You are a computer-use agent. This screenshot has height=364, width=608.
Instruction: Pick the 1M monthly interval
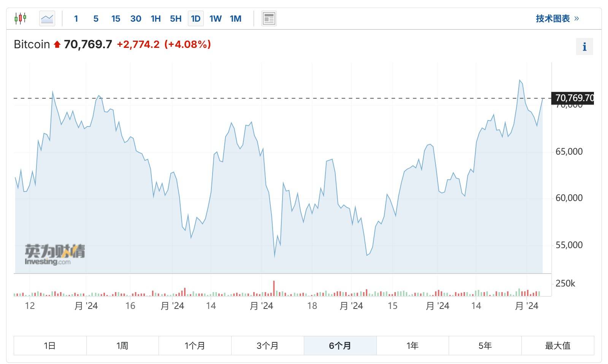[235, 19]
